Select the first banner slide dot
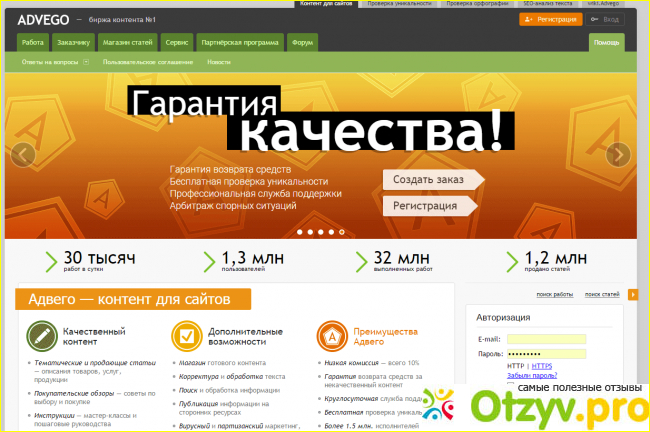This screenshot has width=650, height=432. [x=298, y=231]
